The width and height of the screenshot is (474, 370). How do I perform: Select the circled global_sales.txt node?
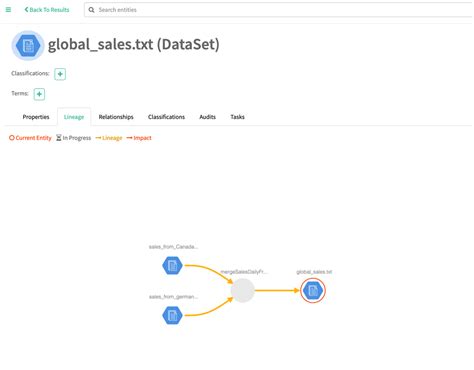click(313, 290)
